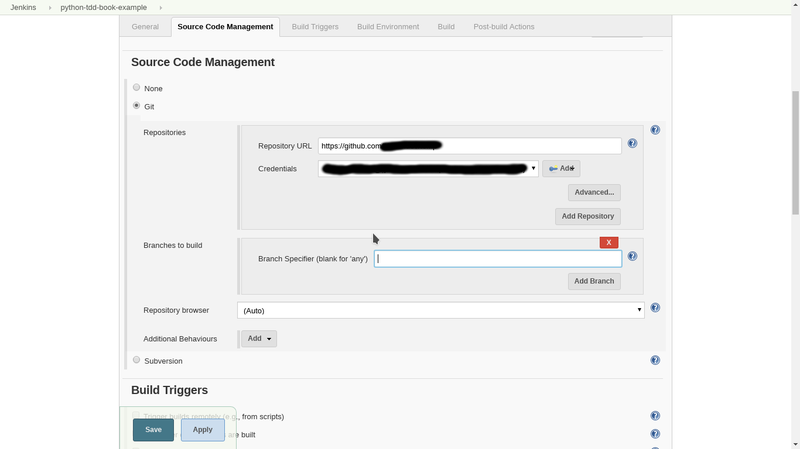Open help for Trigger builds remotely
The height and width of the screenshot is (449, 800).
pyautogui.click(x=655, y=416)
